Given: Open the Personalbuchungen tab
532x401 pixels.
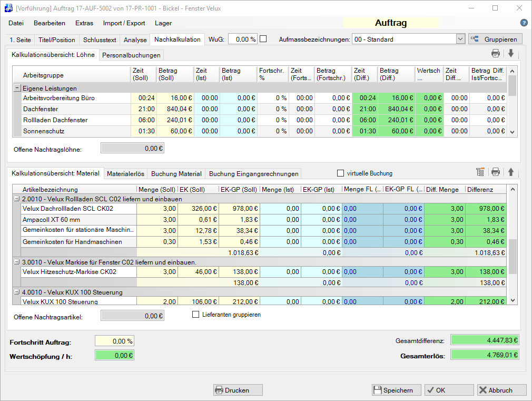Looking at the screenshot, I should [x=131, y=55].
